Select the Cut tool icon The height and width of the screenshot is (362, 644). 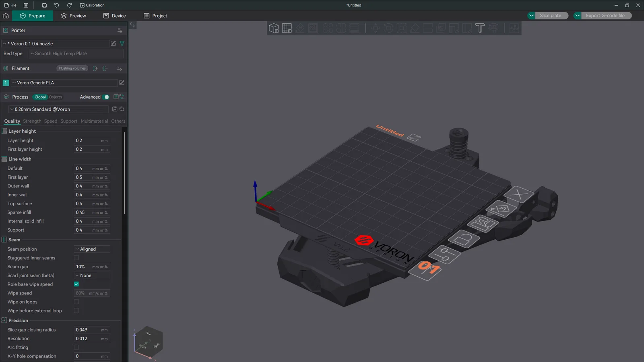[428, 28]
